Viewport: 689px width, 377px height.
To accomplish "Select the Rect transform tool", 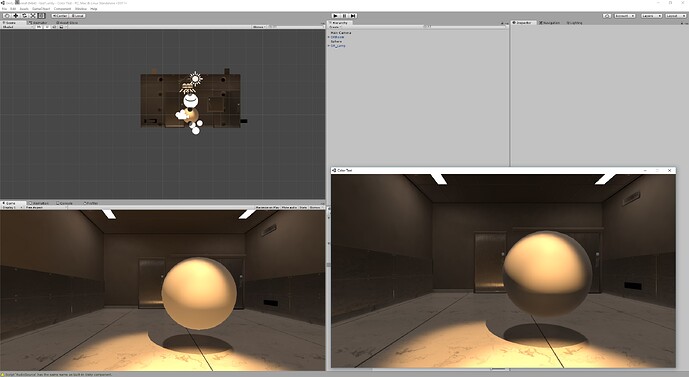I will pyautogui.click(x=42, y=16).
